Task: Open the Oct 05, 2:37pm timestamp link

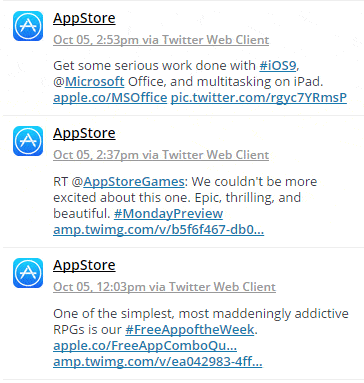Action: (161, 155)
